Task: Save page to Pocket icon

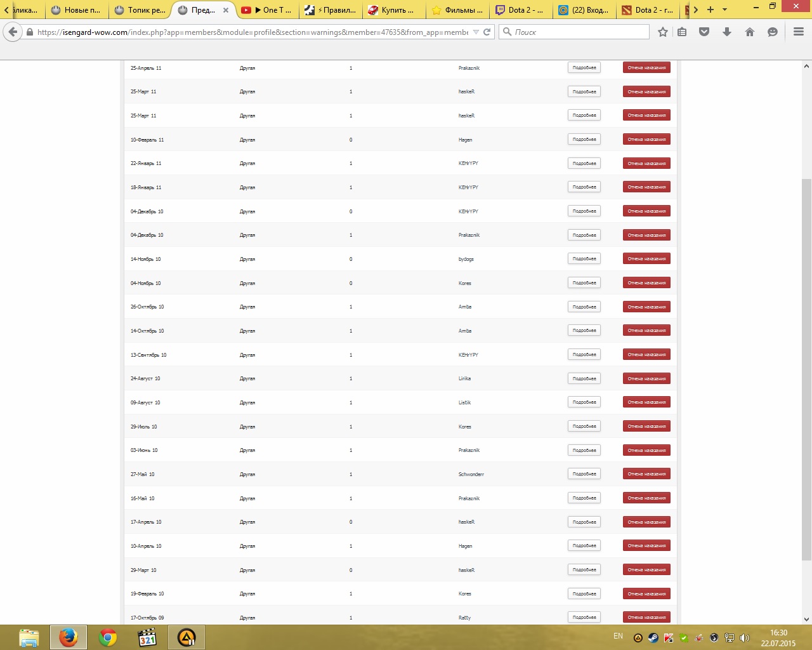Action: tap(704, 32)
